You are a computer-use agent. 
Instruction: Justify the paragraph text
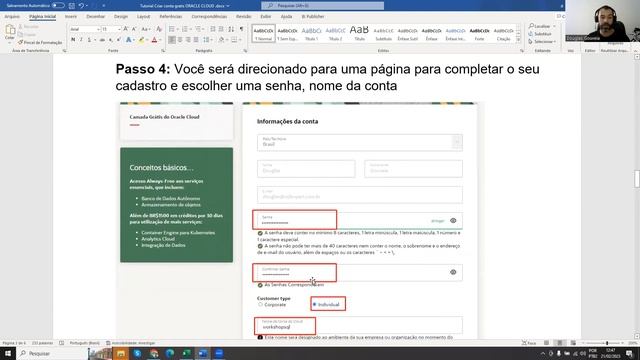click(196, 40)
